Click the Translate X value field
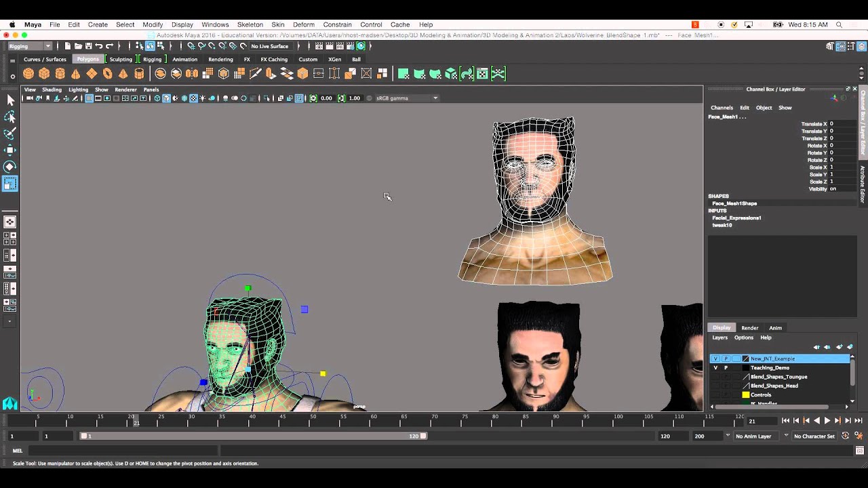This screenshot has width=868, height=488. (x=842, y=124)
